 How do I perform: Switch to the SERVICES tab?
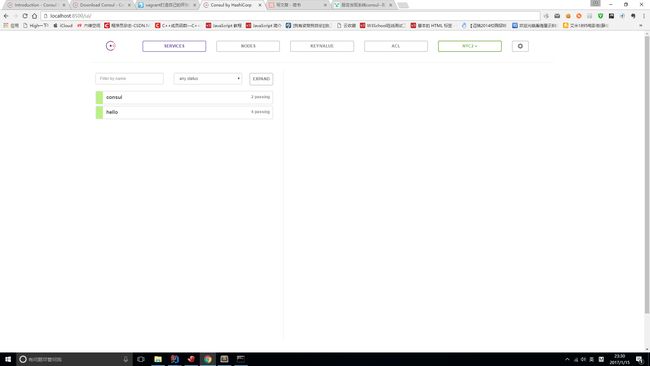click(x=174, y=46)
